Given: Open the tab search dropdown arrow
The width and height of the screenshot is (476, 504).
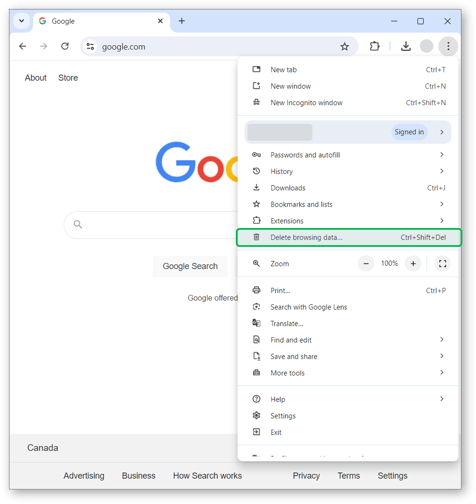Looking at the screenshot, I should pyautogui.click(x=22, y=21).
